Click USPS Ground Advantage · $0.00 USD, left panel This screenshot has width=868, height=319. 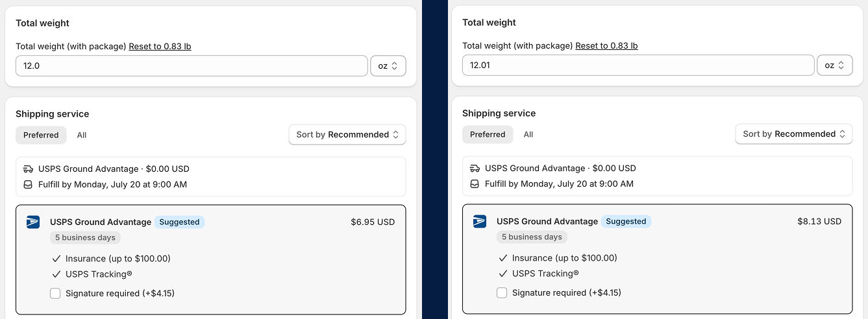114,169
